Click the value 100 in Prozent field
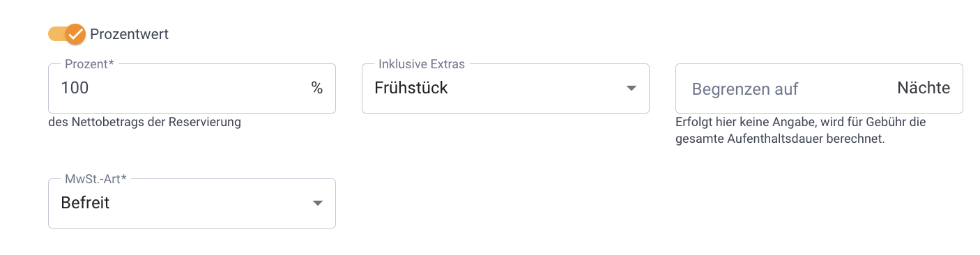 point(75,88)
